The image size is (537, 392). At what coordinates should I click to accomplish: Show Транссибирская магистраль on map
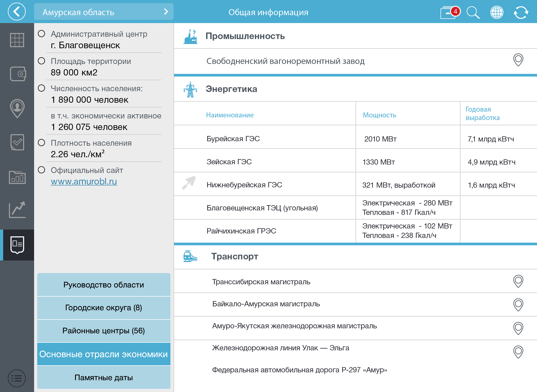pos(518,281)
